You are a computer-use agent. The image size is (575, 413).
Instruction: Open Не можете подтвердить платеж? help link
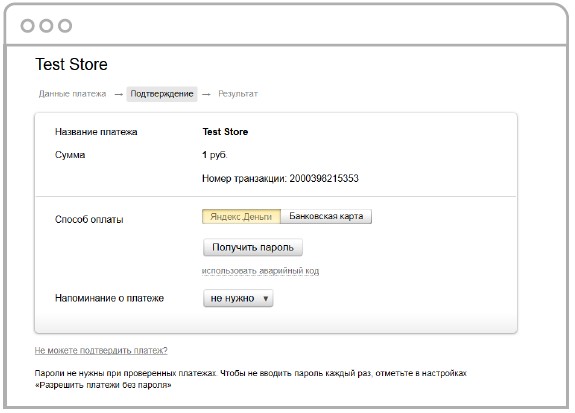(101, 350)
